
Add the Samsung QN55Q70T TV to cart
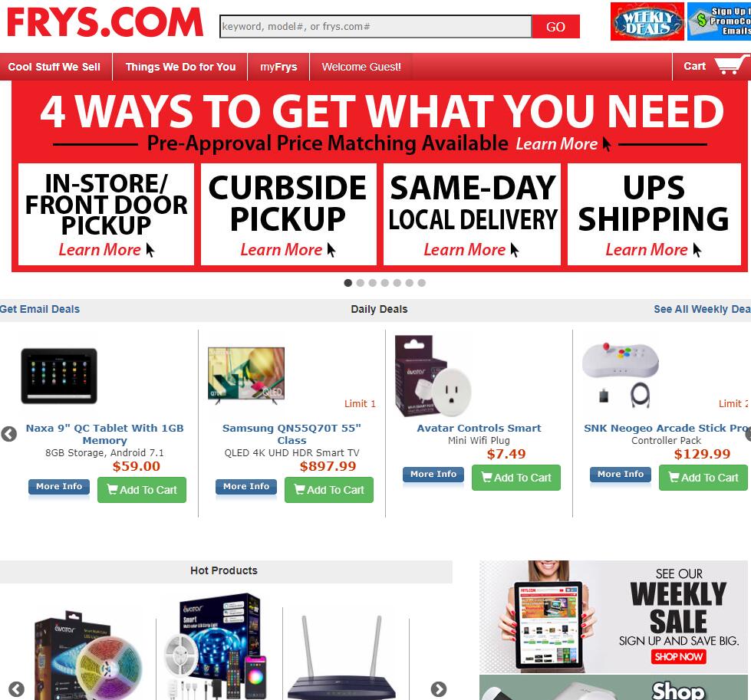pos(329,490)
